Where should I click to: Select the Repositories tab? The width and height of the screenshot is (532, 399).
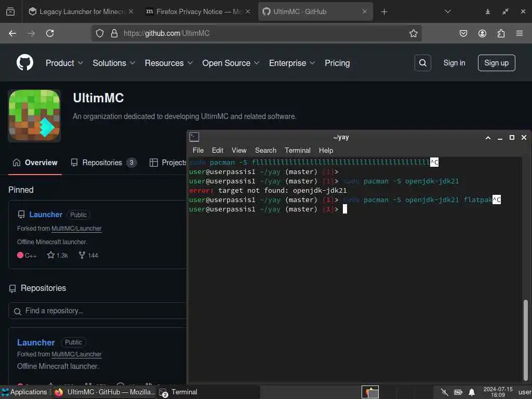click(103, 163)
